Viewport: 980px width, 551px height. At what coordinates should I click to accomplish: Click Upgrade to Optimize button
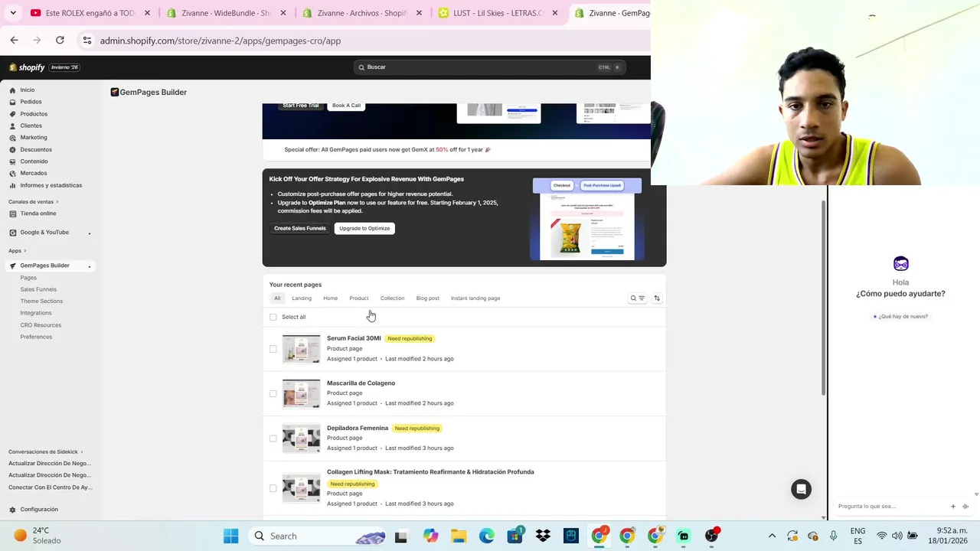(364, 228)
